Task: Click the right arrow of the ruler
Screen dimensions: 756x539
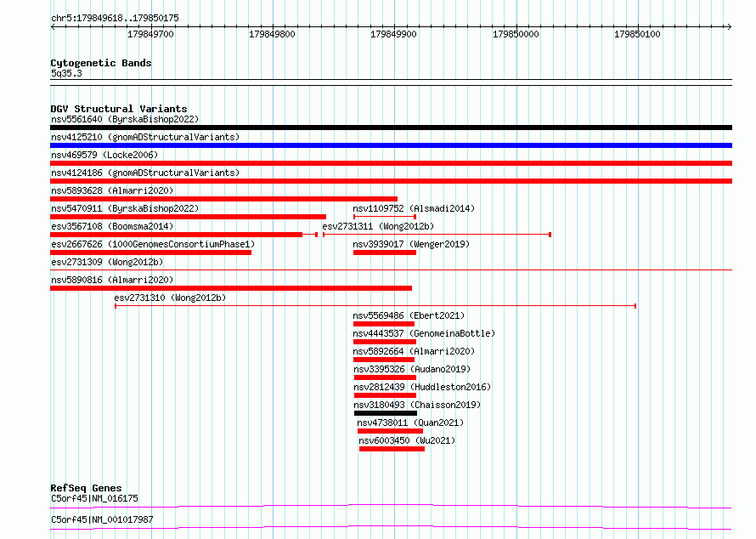Action: [730, 26]
